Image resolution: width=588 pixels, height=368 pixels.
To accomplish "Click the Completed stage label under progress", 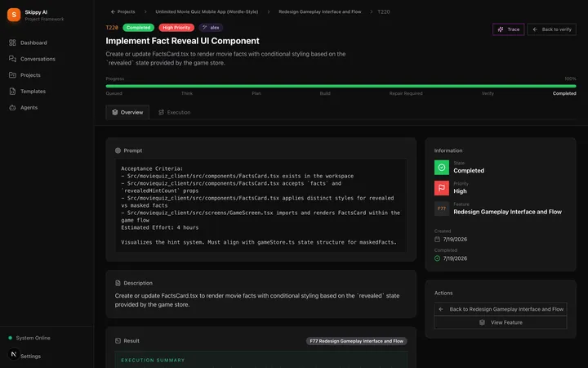I will point(564,93).
